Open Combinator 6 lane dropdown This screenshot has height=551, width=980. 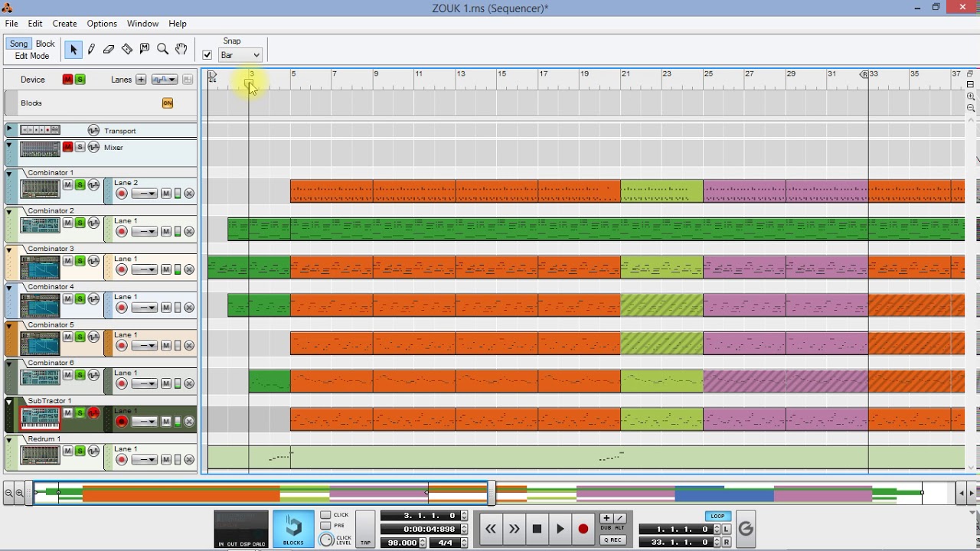(144, 384)
